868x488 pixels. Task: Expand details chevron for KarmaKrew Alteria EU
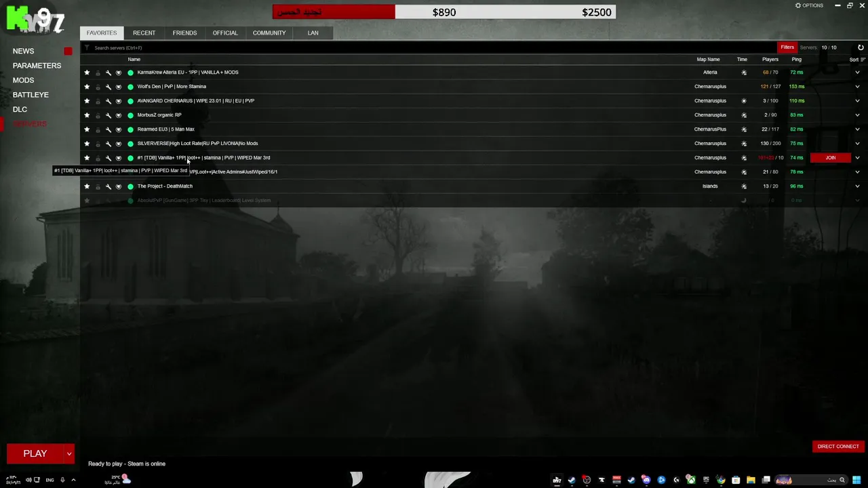[857, 73]
